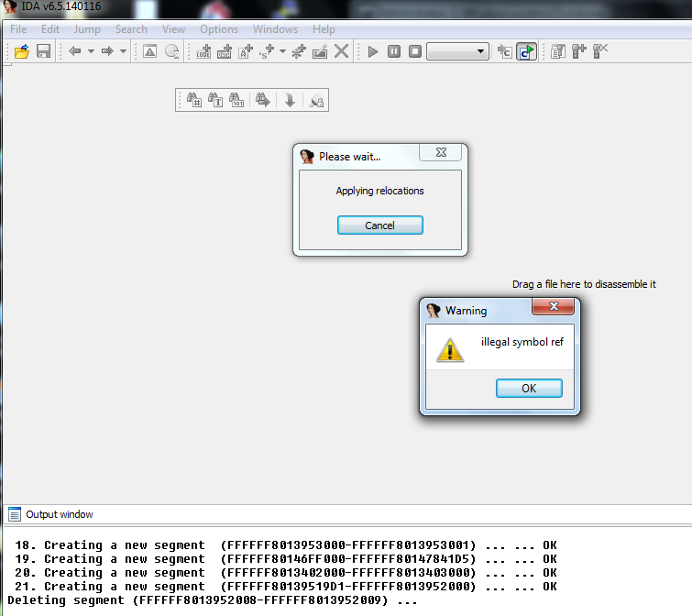
Task: Click output line 18 Creating a new segment
Action: [x=286, y=545]
